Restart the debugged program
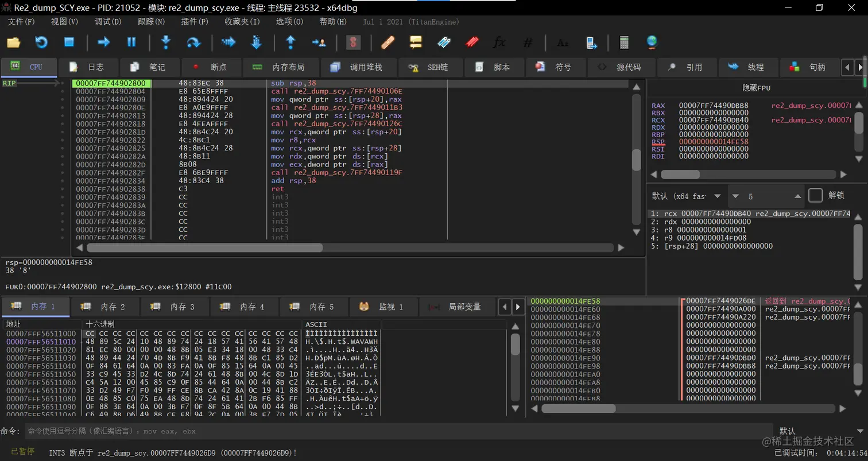The image size is (868, 461). [x=41, y=42]
